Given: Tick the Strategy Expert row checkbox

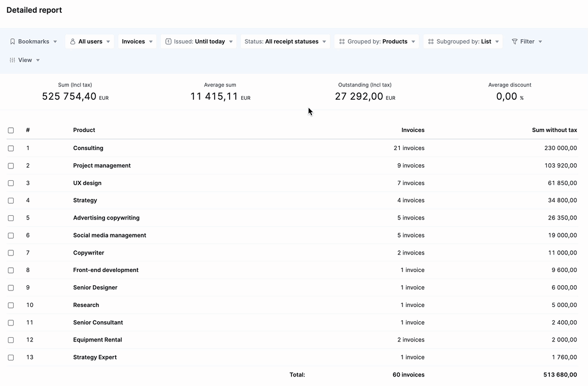Looking at the screenshot, I should (11, 357).
